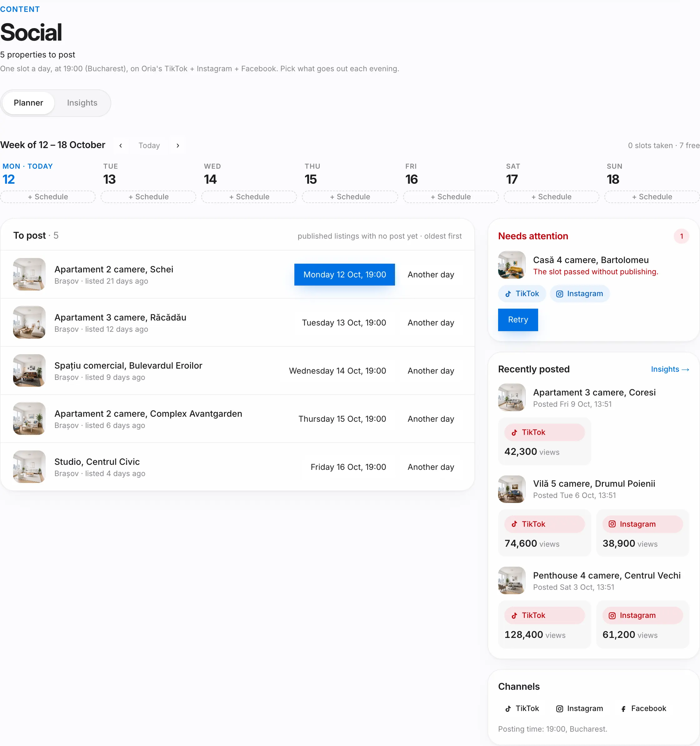Pick Friday 16 Oct, 19:00 for Studio
Image resolution: width=700 pixels, height=746 pixels.
(348, 467)
